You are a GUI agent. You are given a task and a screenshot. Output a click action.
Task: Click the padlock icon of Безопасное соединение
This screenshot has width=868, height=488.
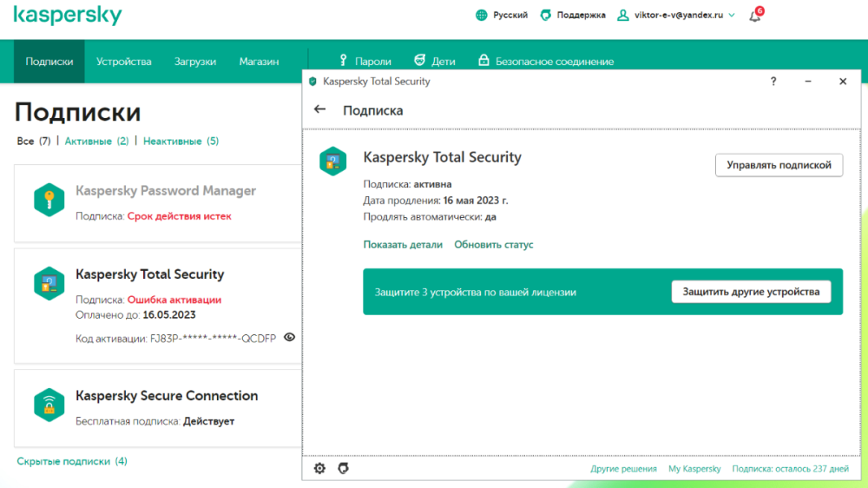coord(483,60)
